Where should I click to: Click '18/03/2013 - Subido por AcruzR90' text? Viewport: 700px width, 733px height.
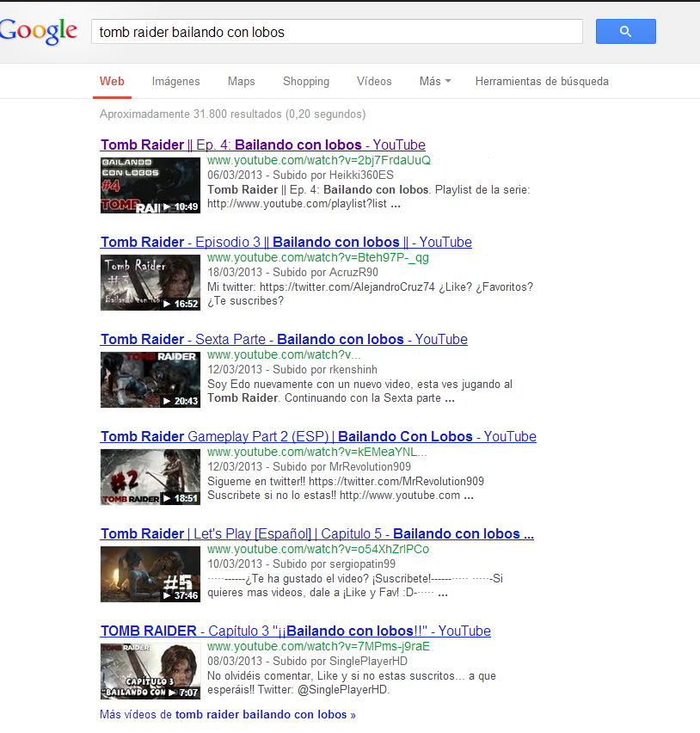point(292,273)
